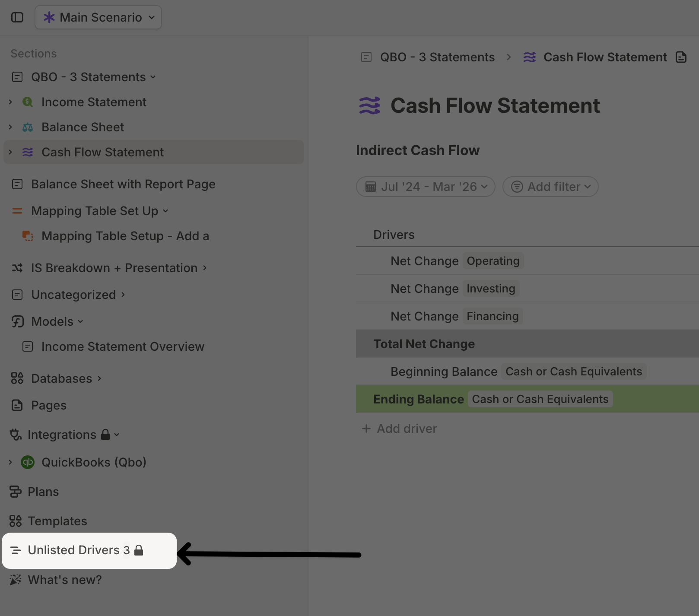Click the Mapping Table Setup page icon
This screenshot has width=699, height=616.
click(28, 236)
